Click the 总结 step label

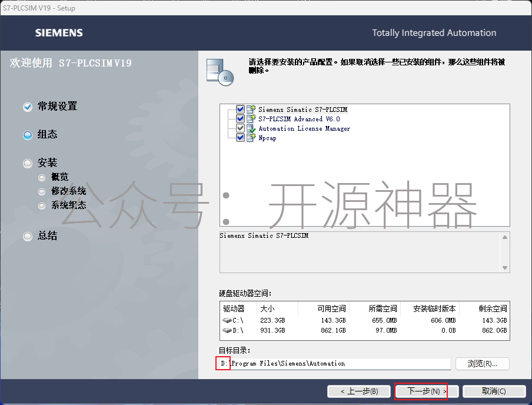[47, 235]
